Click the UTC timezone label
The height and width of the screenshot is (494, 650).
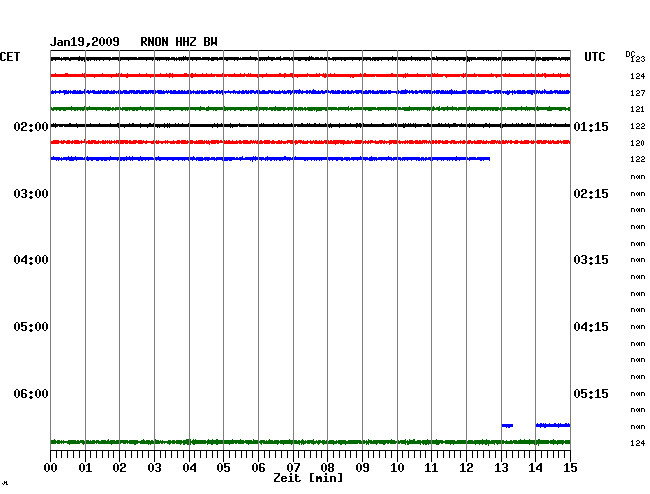coord(594,57)
